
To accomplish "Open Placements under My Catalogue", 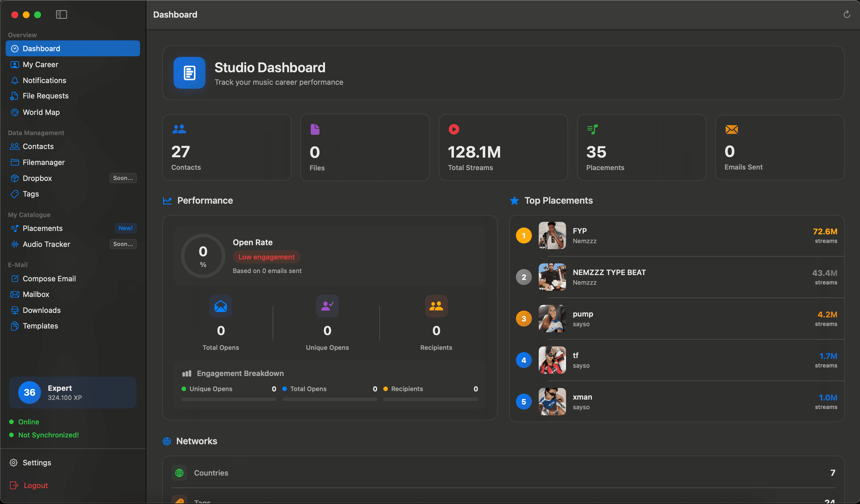I will (43, 228).
